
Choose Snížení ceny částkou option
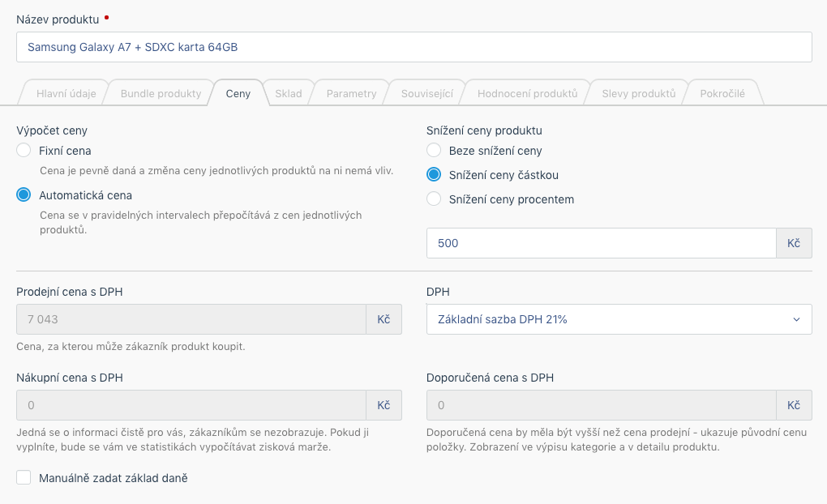(x=434, y=175)
